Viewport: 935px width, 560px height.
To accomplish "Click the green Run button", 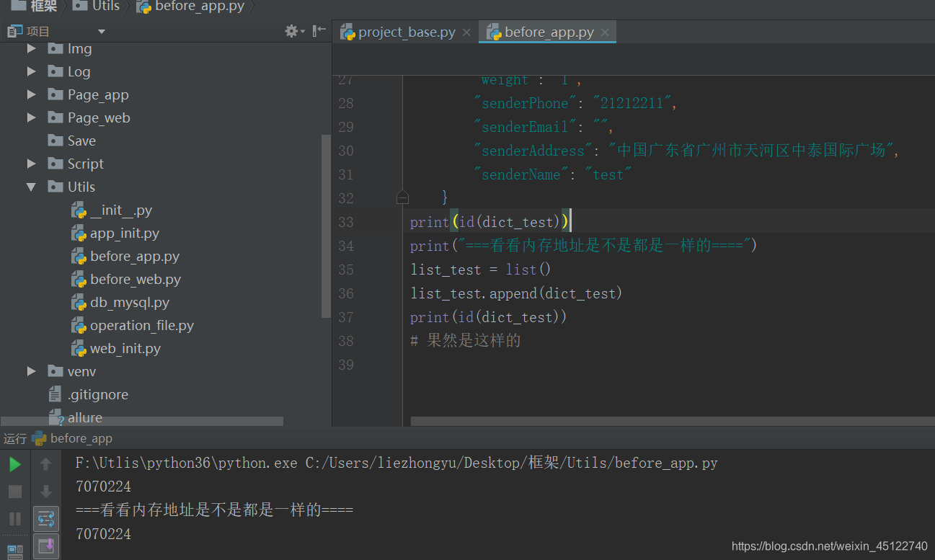I will tap(14, 465).
